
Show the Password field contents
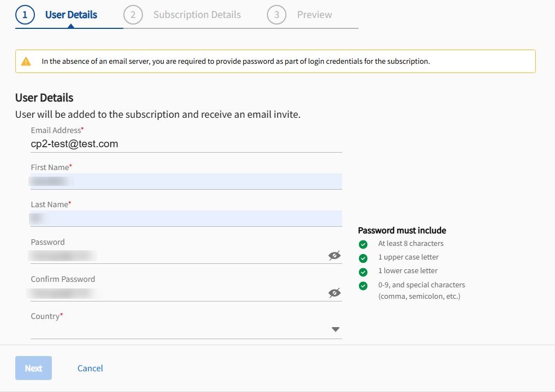pos(335,256)
